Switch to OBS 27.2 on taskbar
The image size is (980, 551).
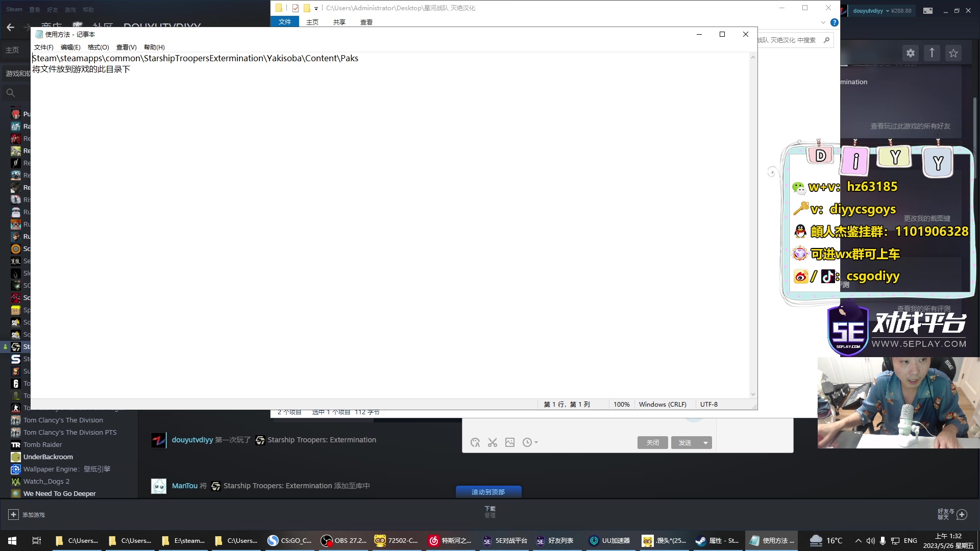344,541
